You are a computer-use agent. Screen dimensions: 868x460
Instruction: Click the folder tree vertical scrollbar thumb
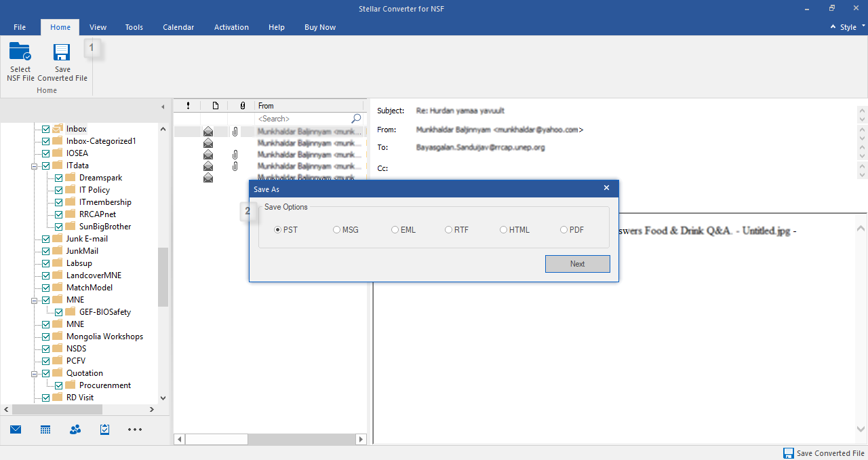click(163, 277)
